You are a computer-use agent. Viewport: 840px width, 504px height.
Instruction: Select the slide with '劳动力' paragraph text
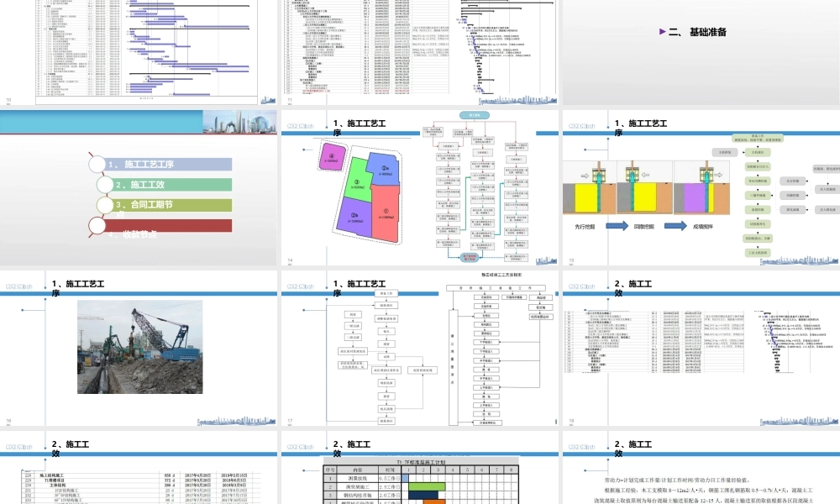(701, 468)
